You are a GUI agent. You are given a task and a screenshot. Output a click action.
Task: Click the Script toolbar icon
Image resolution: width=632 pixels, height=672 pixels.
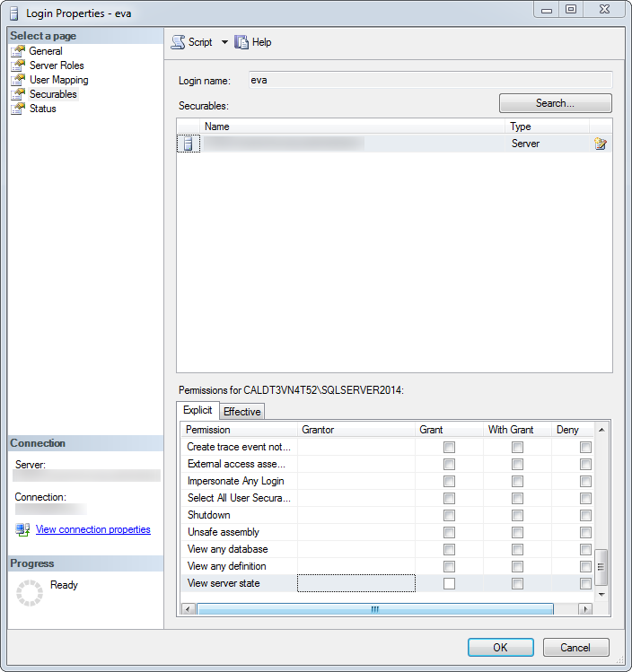[179, 42]
